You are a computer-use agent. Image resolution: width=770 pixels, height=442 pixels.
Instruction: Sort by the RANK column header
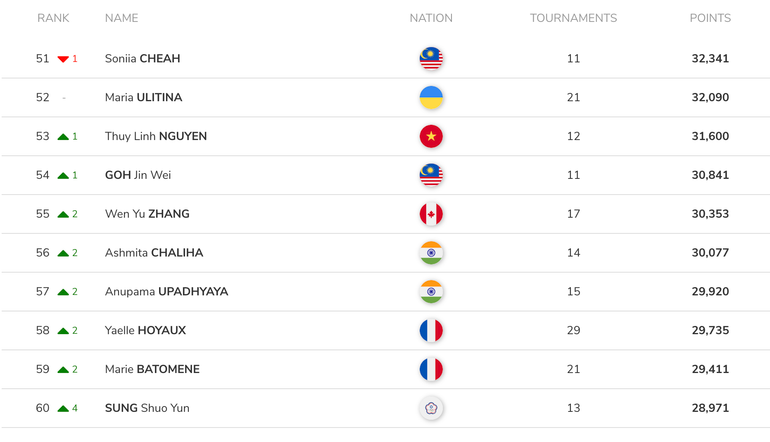click(53, 18)
